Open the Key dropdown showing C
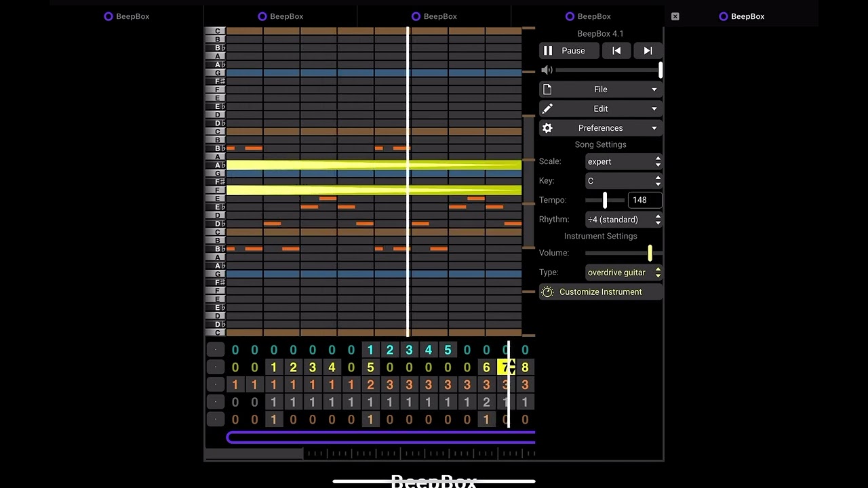The image size is (868, 488). click(x=623, y=181)
